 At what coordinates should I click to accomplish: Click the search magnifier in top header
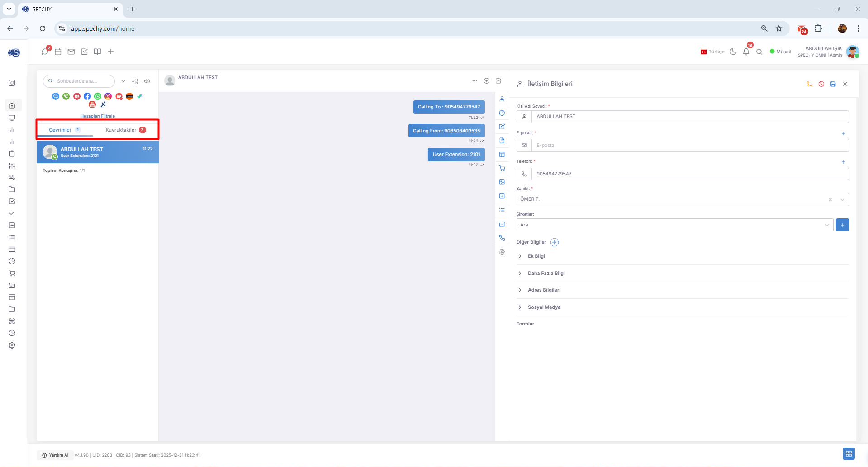[x=759, y=52]
